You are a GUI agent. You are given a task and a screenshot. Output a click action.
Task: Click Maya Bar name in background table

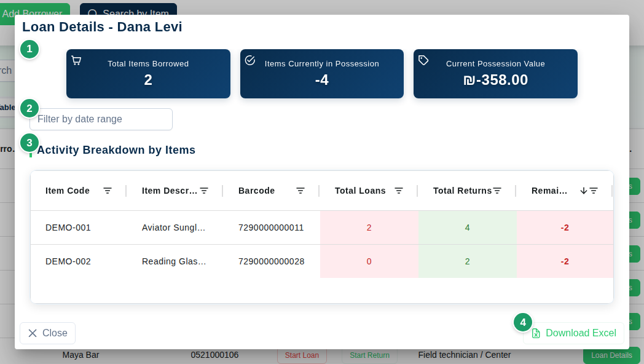pyautogui.click(x=80, y=355)
